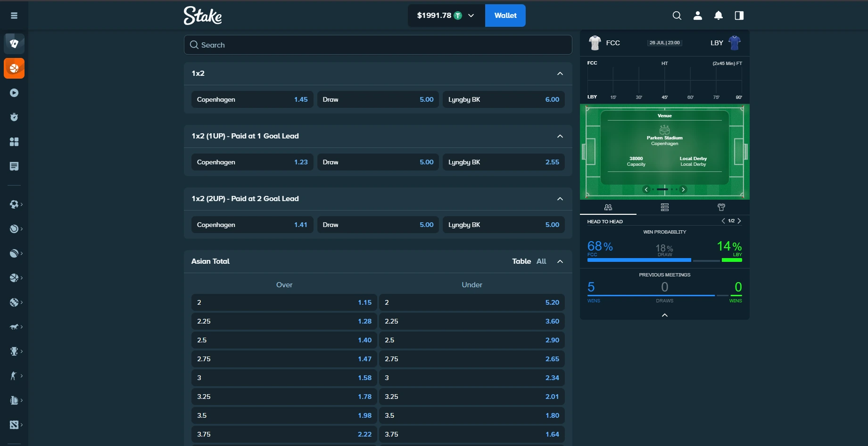868x446 pixels.
Task: Select Under 3.5 at 1.80
Action: click(472, 415)
